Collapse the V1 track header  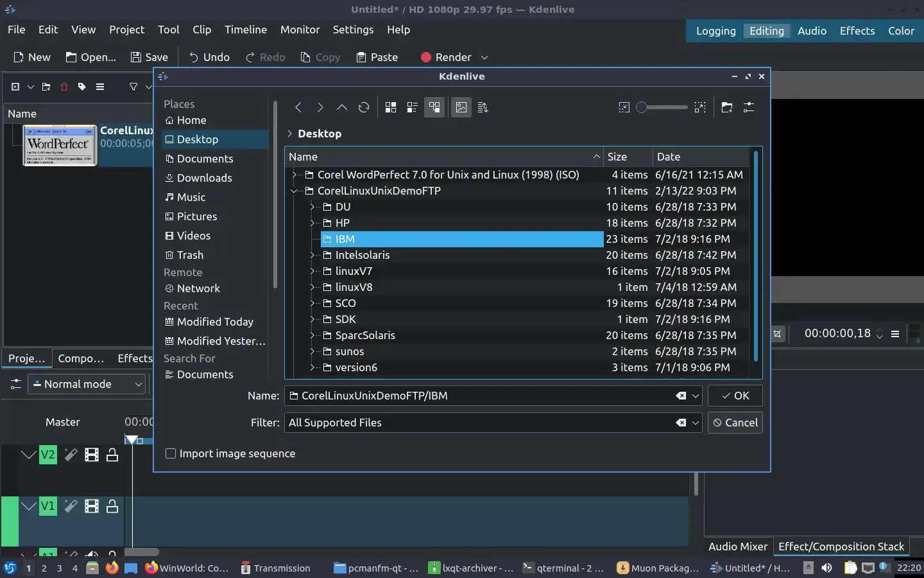[28, 506]
